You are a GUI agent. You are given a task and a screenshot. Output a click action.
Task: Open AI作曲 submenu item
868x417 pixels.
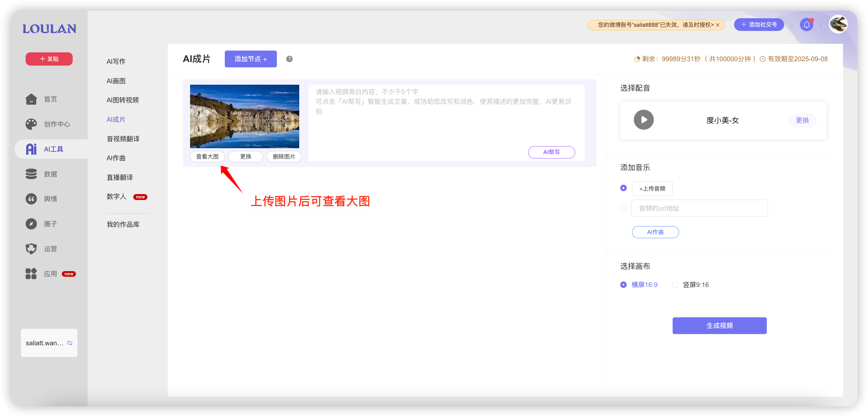[x=116, y=158]
